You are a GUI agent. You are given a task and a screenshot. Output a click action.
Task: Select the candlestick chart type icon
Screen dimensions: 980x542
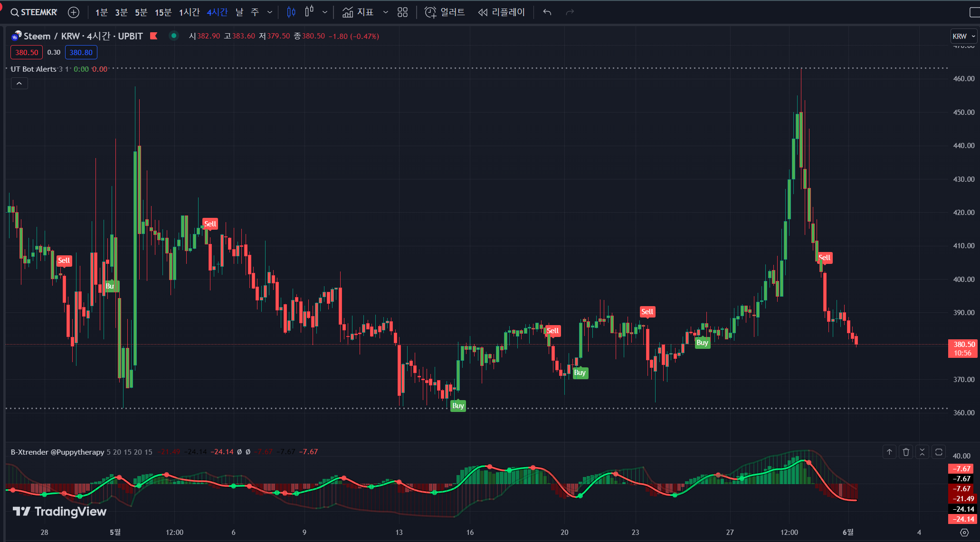point(291,12)
